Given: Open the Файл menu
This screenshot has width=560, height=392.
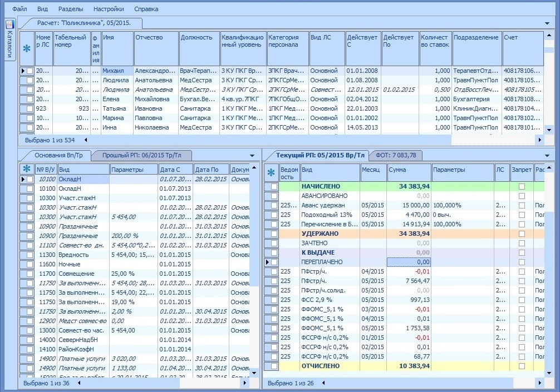Looking at the screenshot, I should click(x=19, y=9).
